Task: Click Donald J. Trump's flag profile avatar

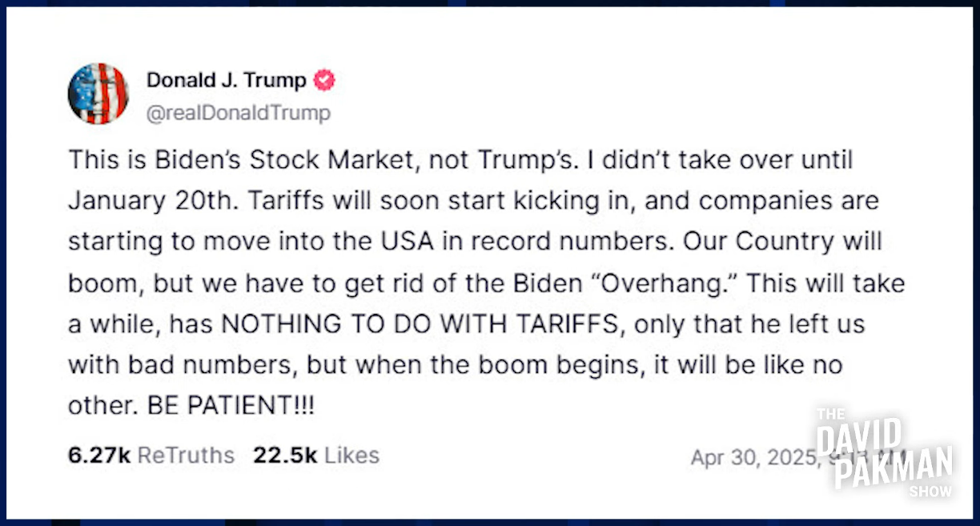Action: coord(98,94)
